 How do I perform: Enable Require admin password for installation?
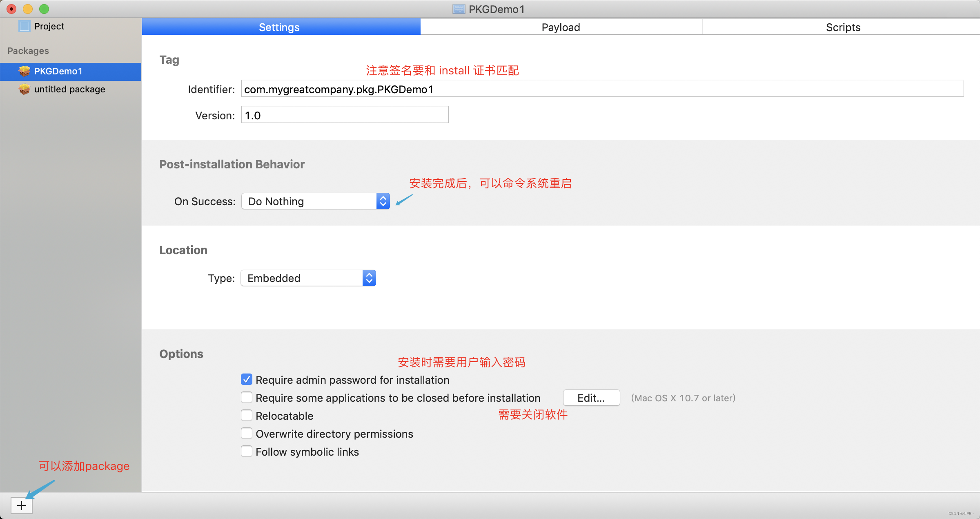247,380
